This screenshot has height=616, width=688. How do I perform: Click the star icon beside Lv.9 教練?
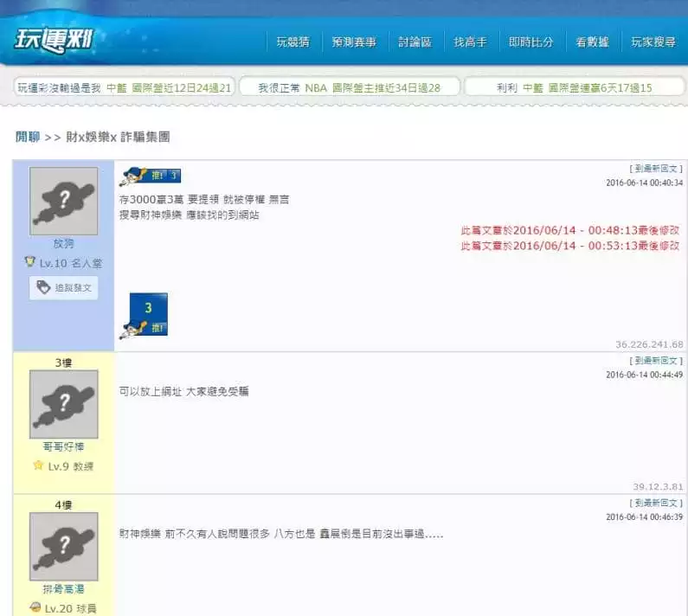pyautogui.click(x=38, y=465)
